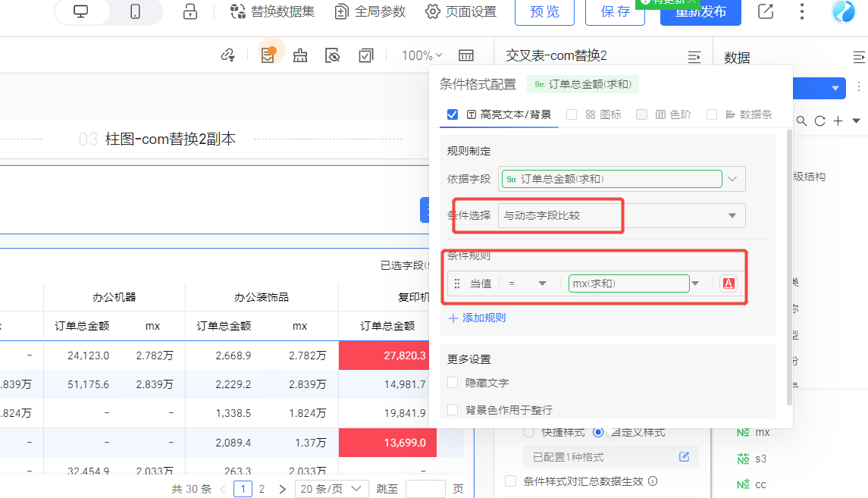
Task: Open the 100% zoom level dropdown
Action: (x=422, y=55)
